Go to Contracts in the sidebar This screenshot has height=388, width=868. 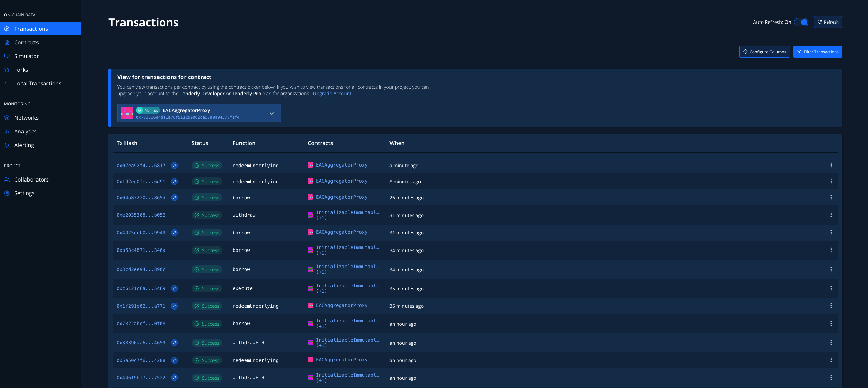point(26,42)
